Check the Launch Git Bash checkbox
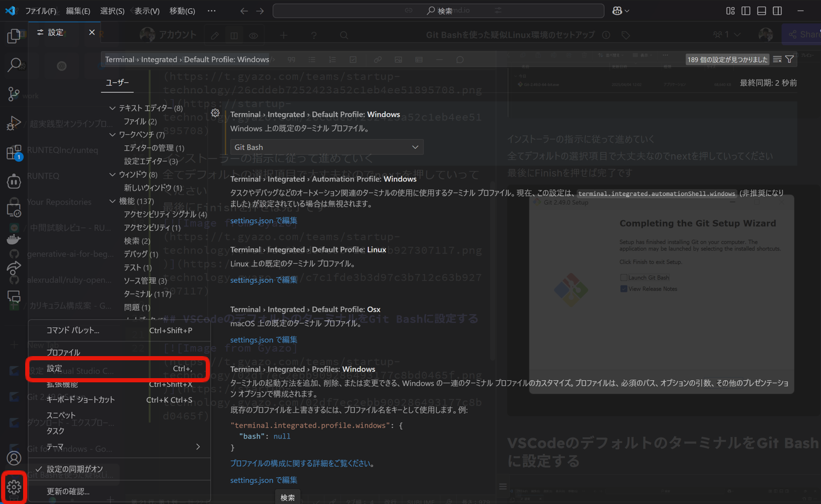This screenshot has width=821, height=504. click(x=623, y=277)
